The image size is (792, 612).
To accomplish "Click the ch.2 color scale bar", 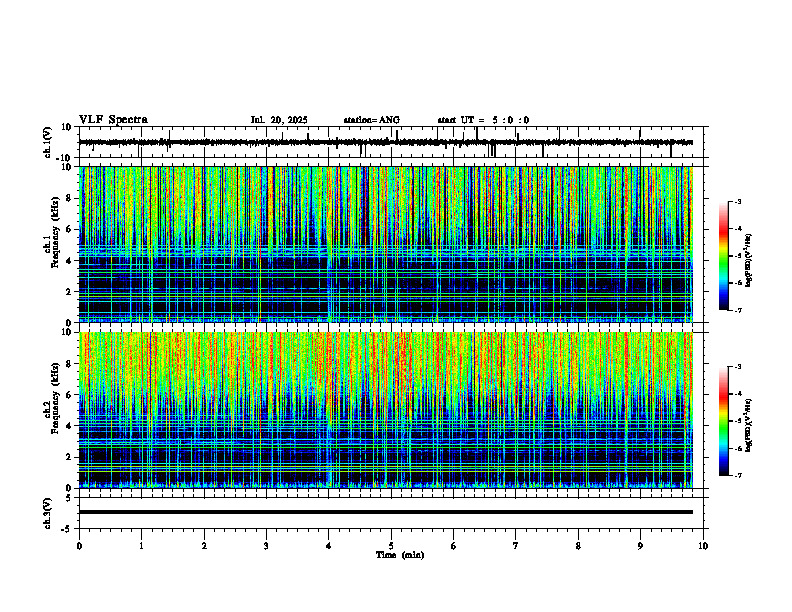I will (x=724, y=421).
